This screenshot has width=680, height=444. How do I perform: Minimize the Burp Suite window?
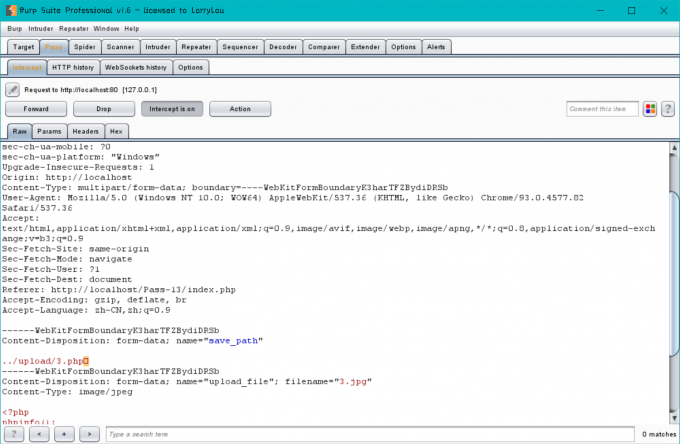click(x=600, y=10)
